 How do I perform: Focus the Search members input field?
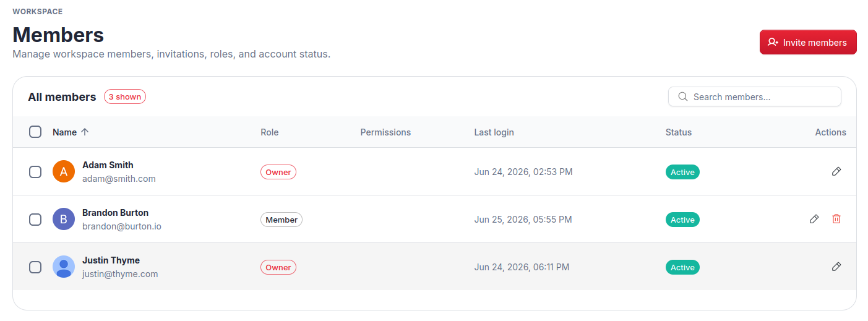click(755, 96)
